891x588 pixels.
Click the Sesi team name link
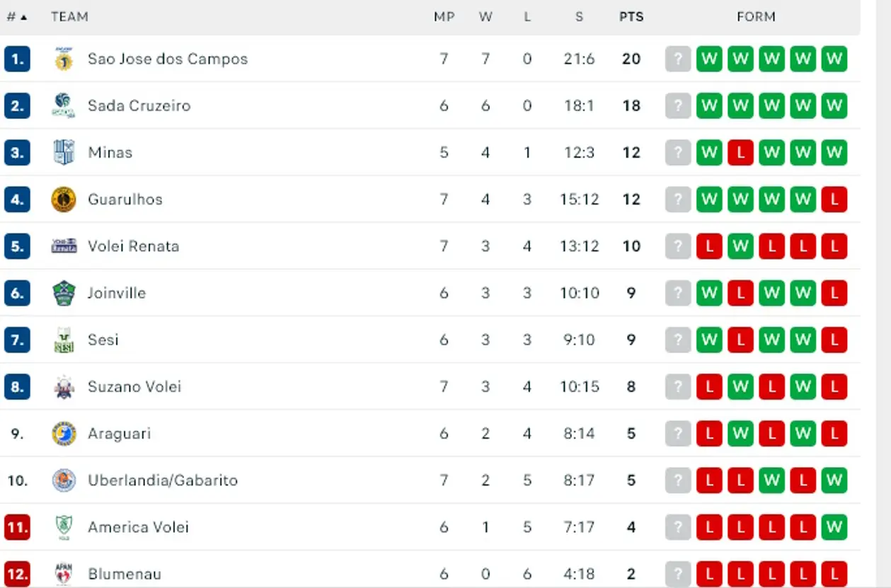[x=103, y=340]
